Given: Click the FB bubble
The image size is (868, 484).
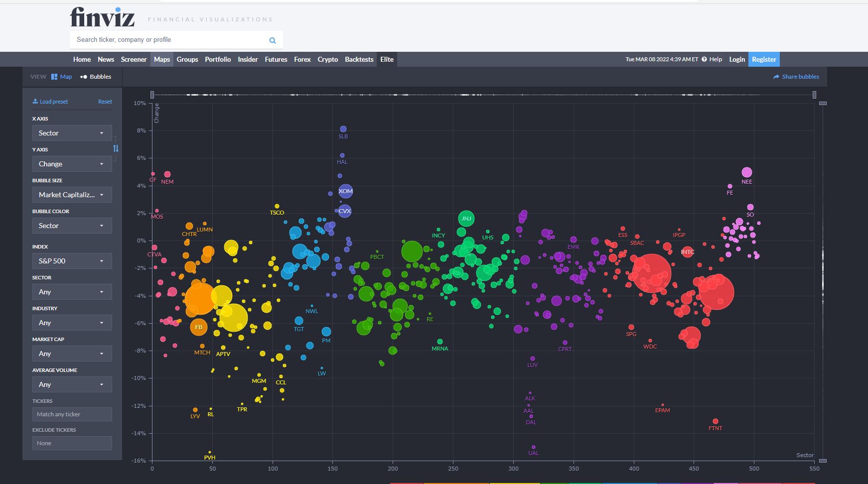Looking at the screenshot, I should [199, 327].
